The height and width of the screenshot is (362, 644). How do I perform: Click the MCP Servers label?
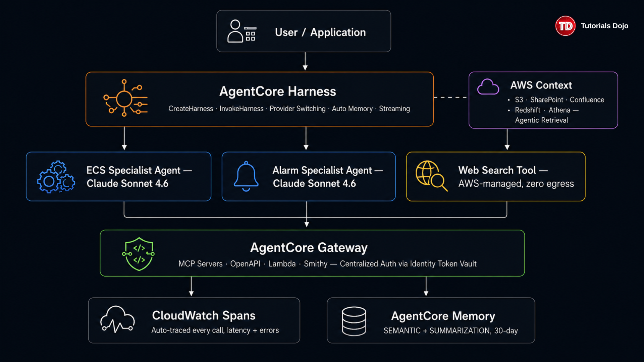(x=201, y=264)
